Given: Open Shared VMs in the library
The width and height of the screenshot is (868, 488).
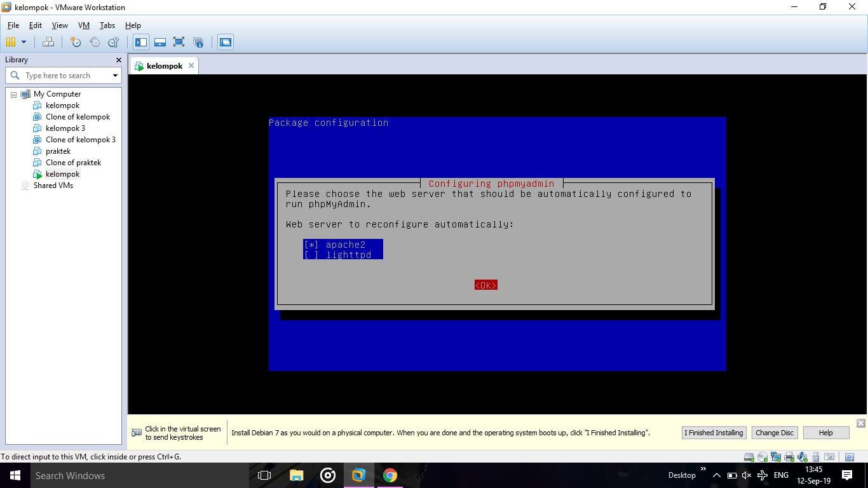Looking at the screenshot, I should (x=53, y=186).
